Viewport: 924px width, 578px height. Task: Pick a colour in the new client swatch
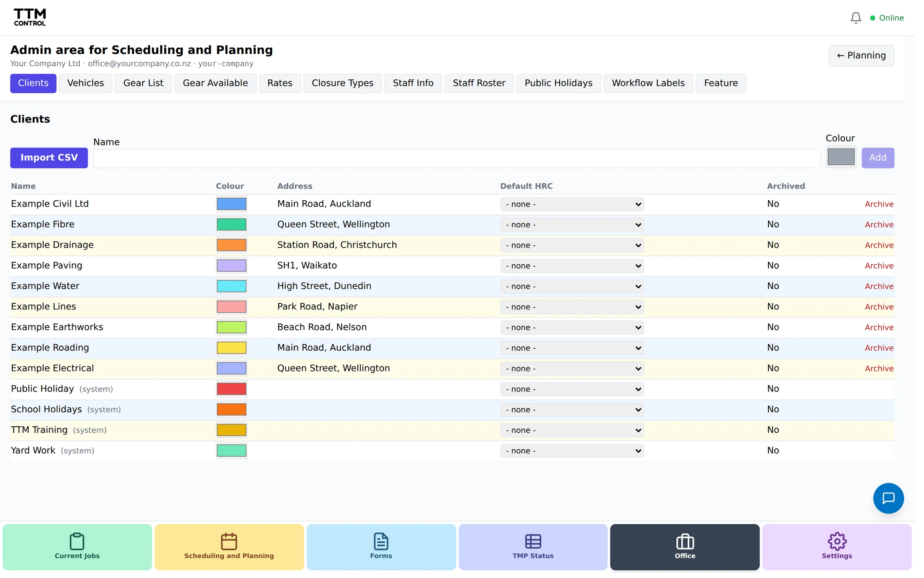tap(841, 157)
